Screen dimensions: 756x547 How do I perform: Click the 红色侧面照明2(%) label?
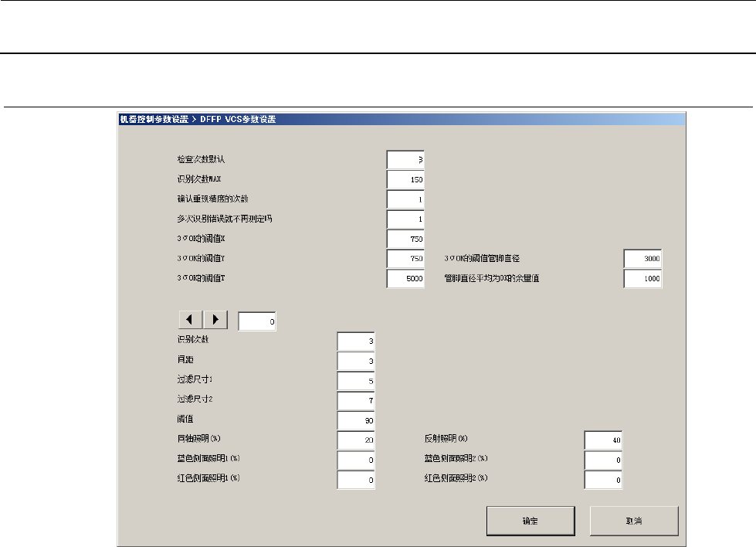[456, 477]
